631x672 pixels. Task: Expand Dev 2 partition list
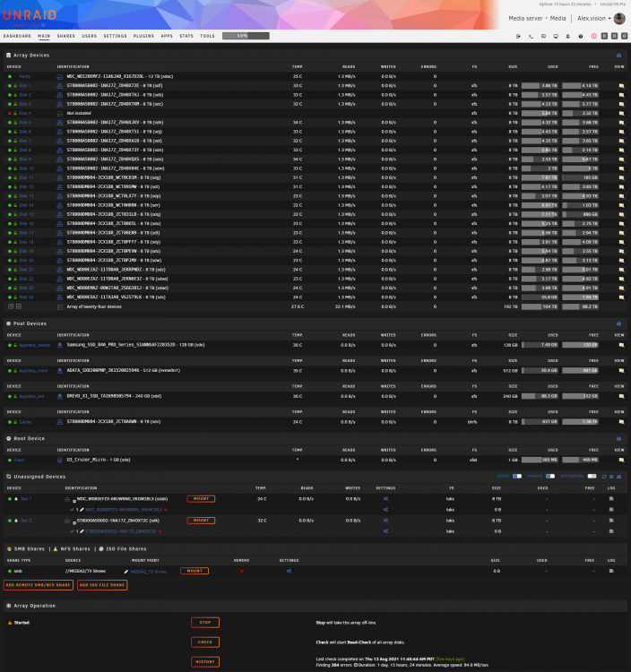point(73,522)
